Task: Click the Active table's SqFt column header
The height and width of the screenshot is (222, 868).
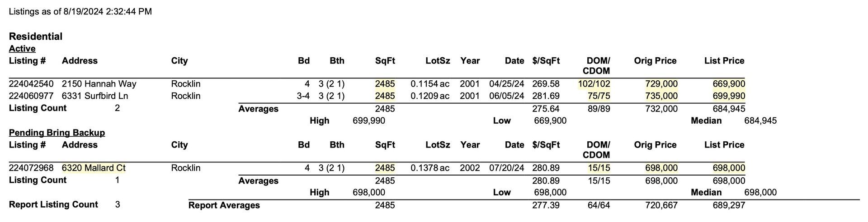Action: coord(385,61)
